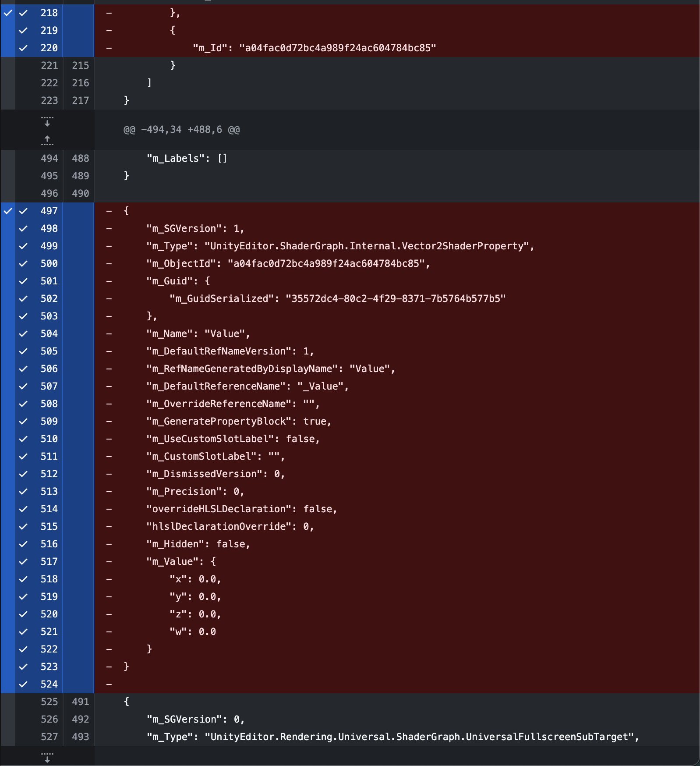Uncheck deleted line 219
The image size is (700, 766).
point(24,30)
